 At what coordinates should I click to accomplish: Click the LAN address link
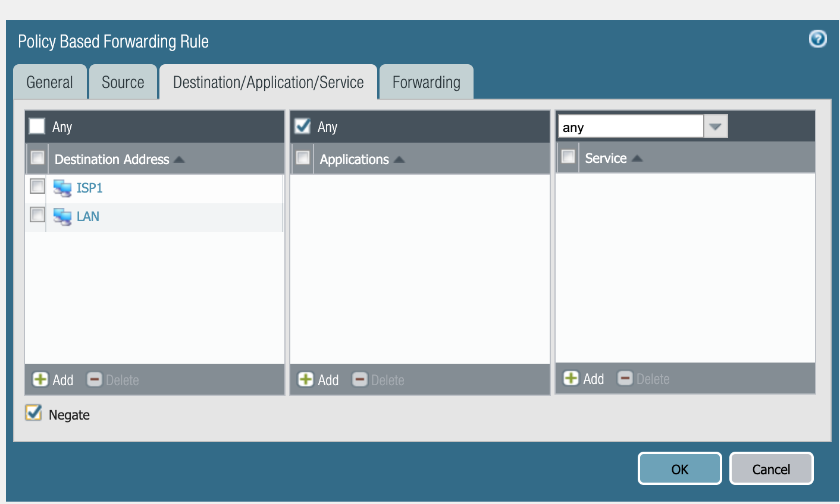pyautogui.click(x=88, y=217)
